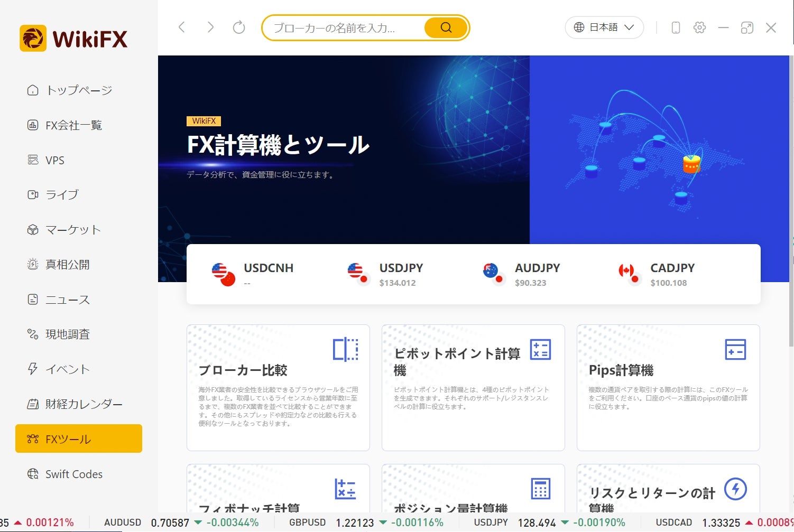Viewport: 794px width, 532px height.
Task: Click the broker comparison icon
Action: pyautogui.click(x=346, y=349)
